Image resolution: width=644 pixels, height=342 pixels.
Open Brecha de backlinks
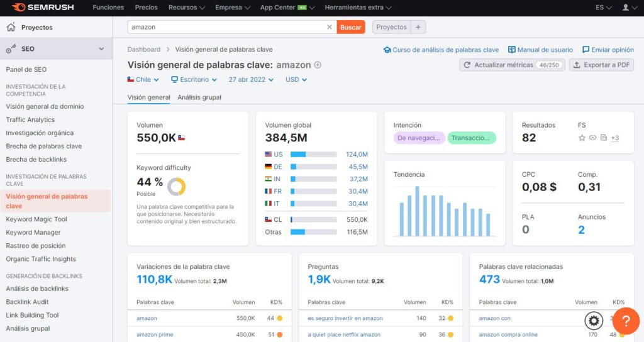[x=36, y=159]
